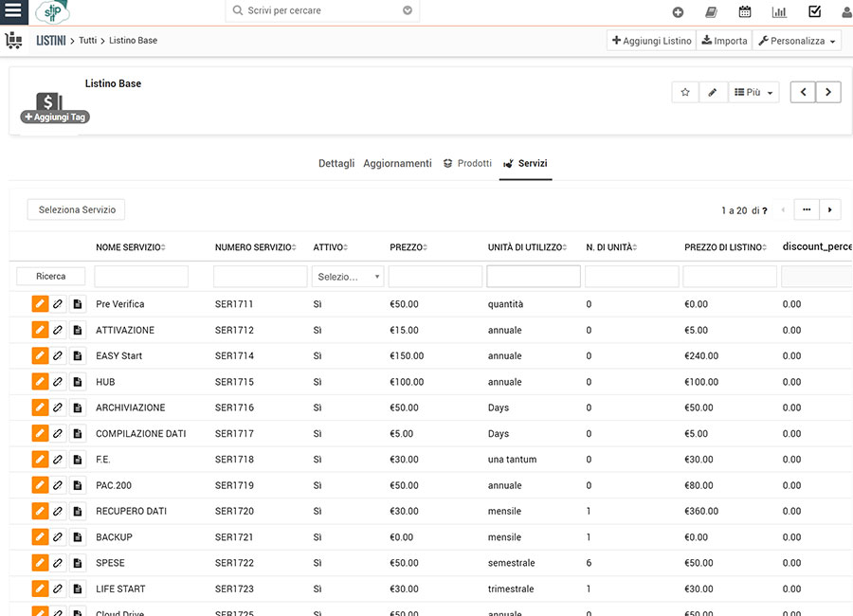Click the edit pencil next to the star

pos(715,91)
